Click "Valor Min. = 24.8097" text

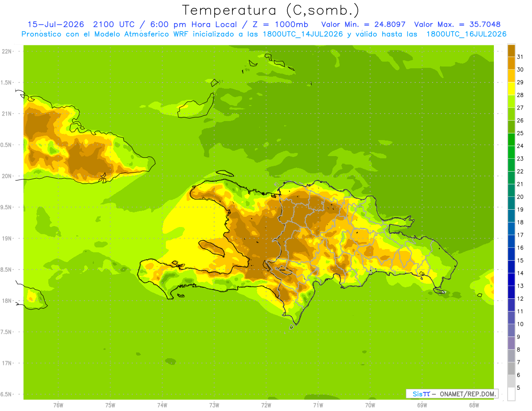point(364,24)
